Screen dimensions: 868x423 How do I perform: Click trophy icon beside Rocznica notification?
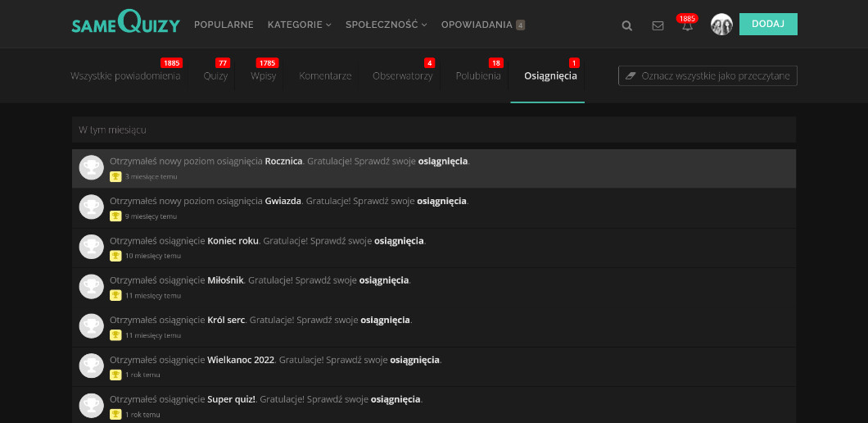(x=91, y=167)
